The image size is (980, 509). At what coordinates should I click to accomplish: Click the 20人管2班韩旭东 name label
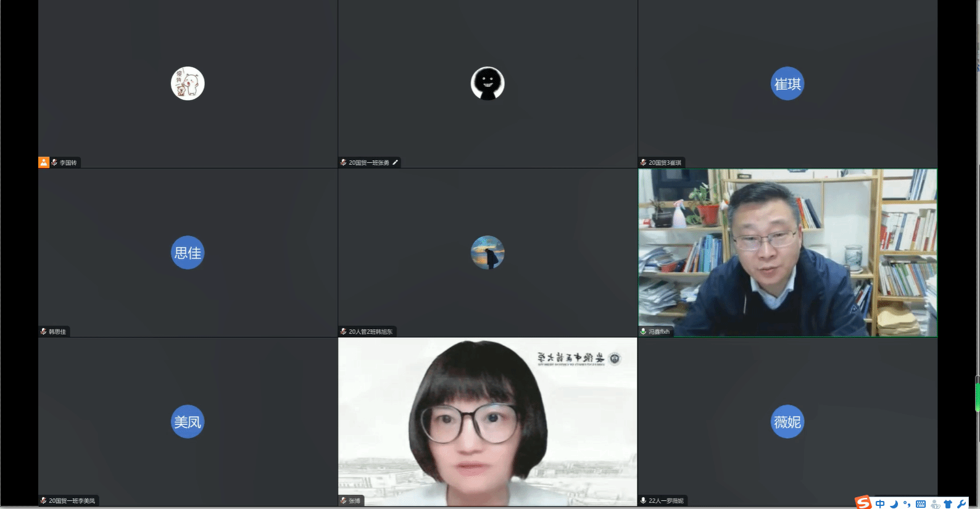pyautogui.click(x=370, y=332)
